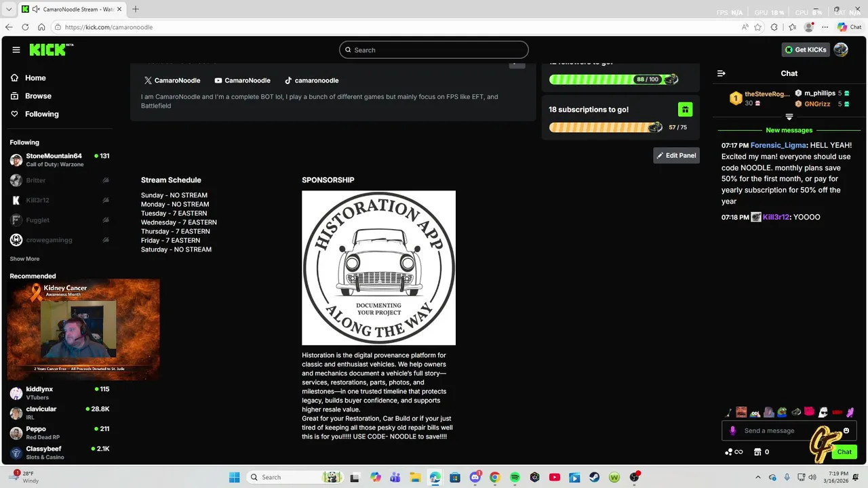Expand the gift leaderboard chevron

click(x=789, y=117)
